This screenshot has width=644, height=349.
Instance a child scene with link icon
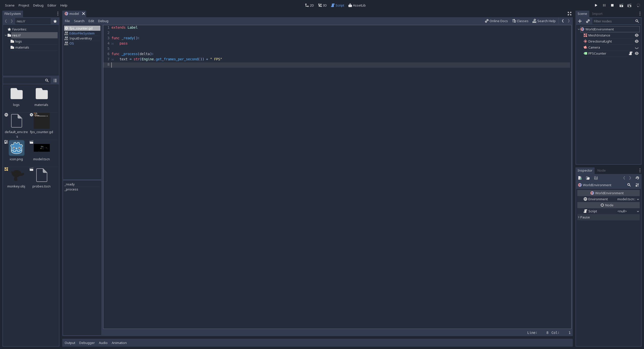pyautogui.click(x=588, y=21)
